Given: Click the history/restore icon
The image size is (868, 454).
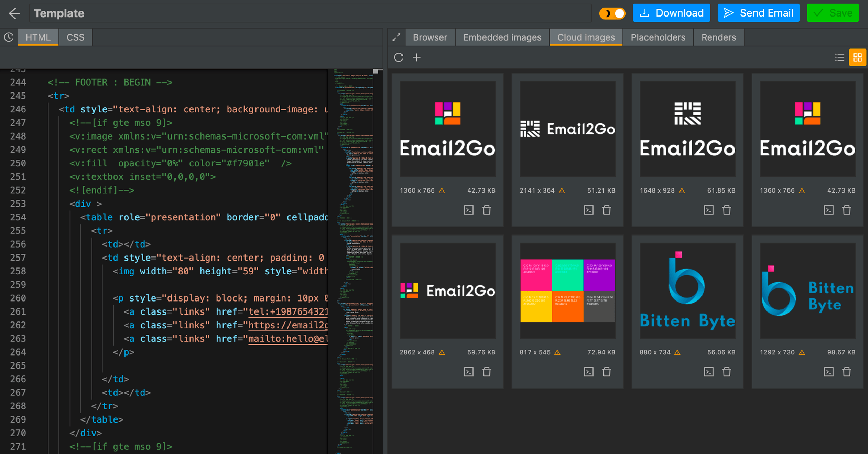Looking at the screenshot, I should click(x=9, y=37).
